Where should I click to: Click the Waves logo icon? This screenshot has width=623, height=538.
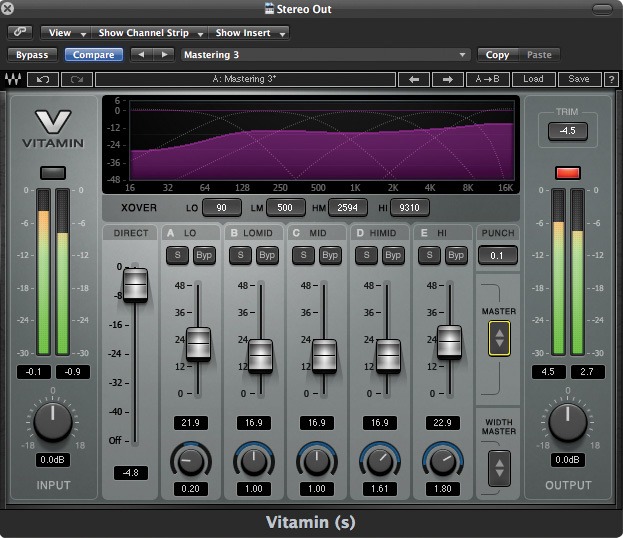pos(13,79)
